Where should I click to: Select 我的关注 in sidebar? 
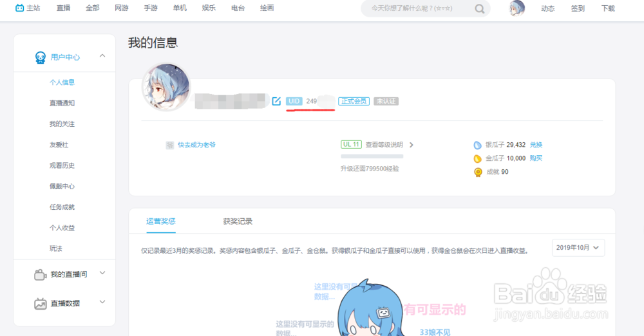(x=62, y=124)
